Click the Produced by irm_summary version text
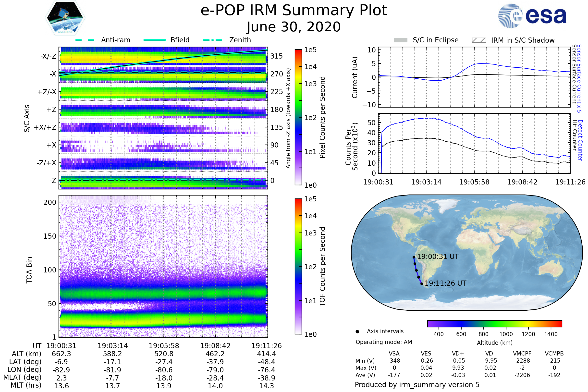This screenshot has width=588, height=392. [x=417, y=384]
